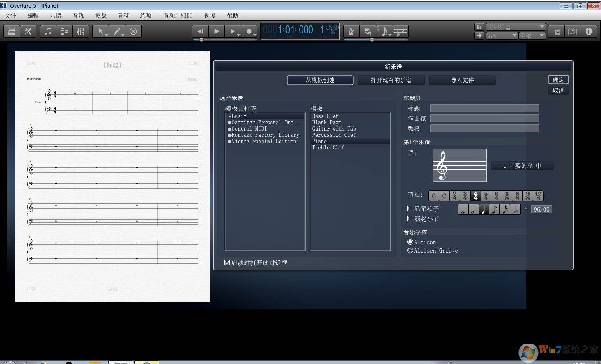The width and height of the screenshot is (601, 364).
Task: Expand the Vienna Special Edition folder
Action: (229, 142)
